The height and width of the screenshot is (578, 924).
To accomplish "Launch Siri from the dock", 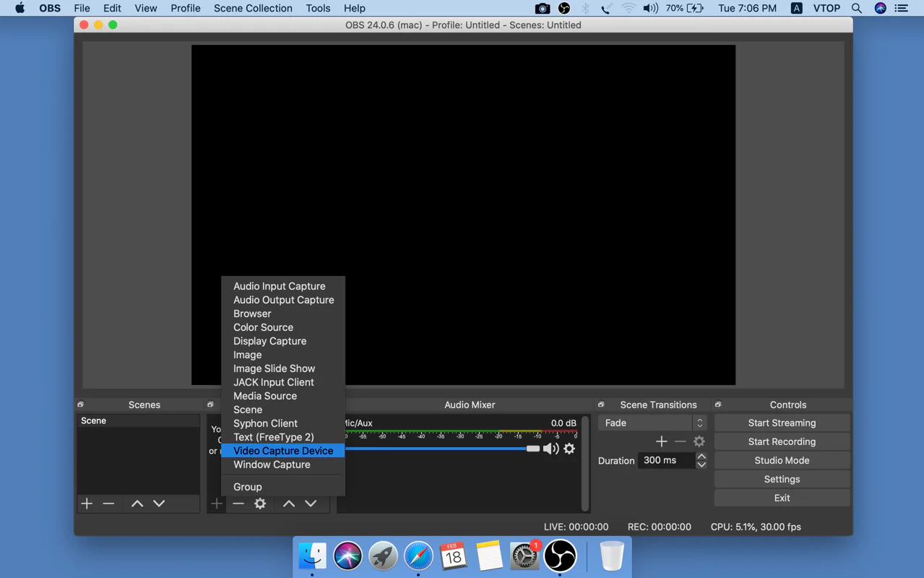I will [x=347, y=556].
